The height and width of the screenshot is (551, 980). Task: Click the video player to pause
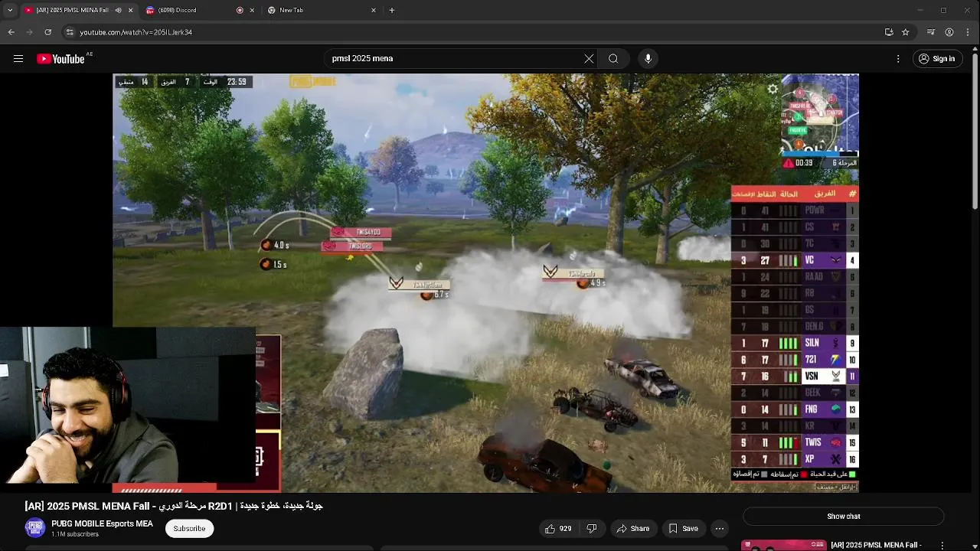pyautogui.click(x=485, y=283)
